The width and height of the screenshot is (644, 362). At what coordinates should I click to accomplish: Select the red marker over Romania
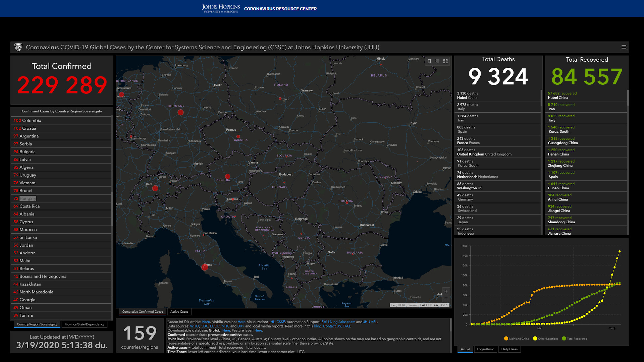click(x=347, y=202)
